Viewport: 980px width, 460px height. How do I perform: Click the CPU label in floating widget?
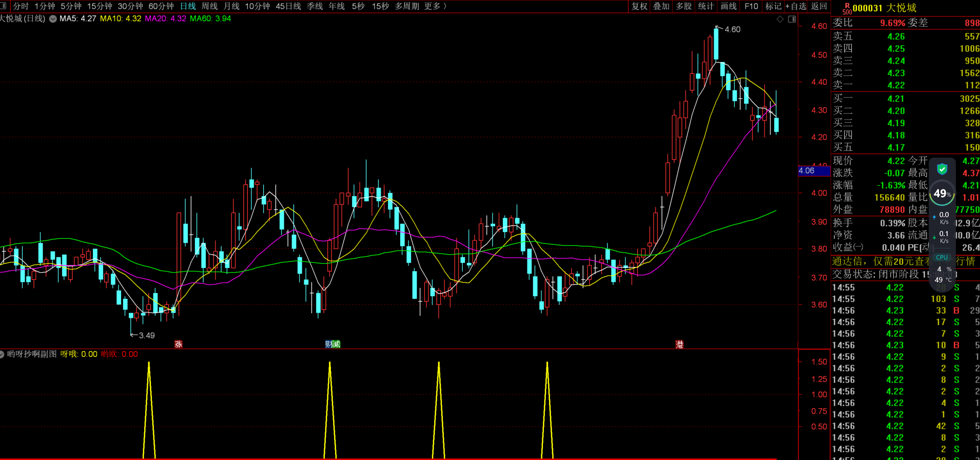942,258
